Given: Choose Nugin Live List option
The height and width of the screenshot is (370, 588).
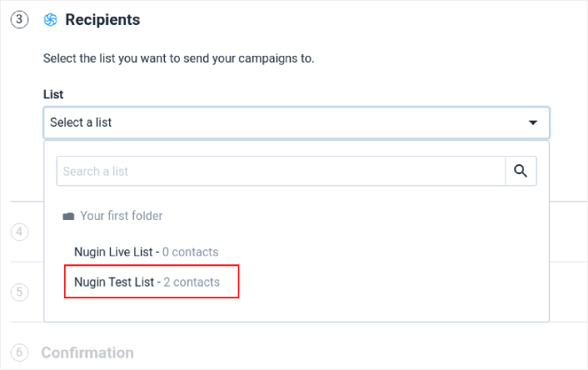Looking at the screenshot, I should click(x=147, y=252).
